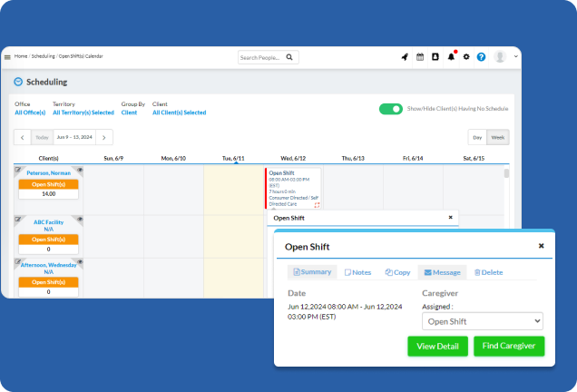
Task: Toggle Show/Hide Client(s) Having No Schedule
Action: pos(391,109)
